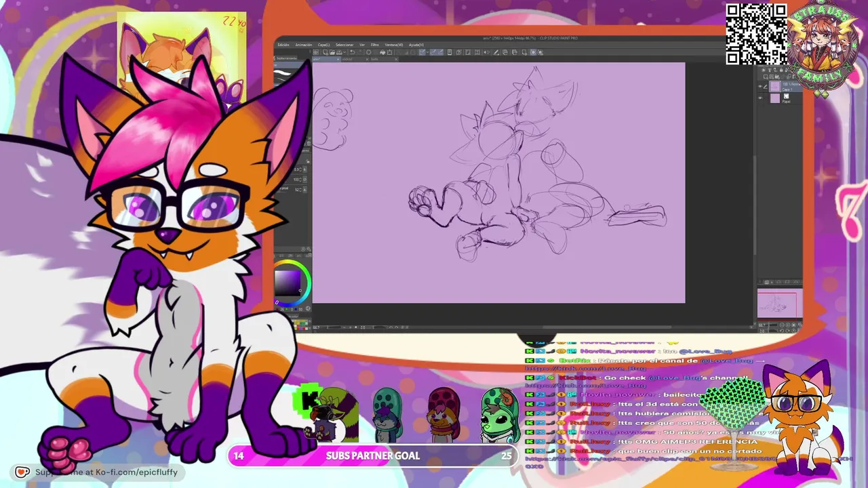Hide the Papel layer
868x488 pixels.
(760, 98)
